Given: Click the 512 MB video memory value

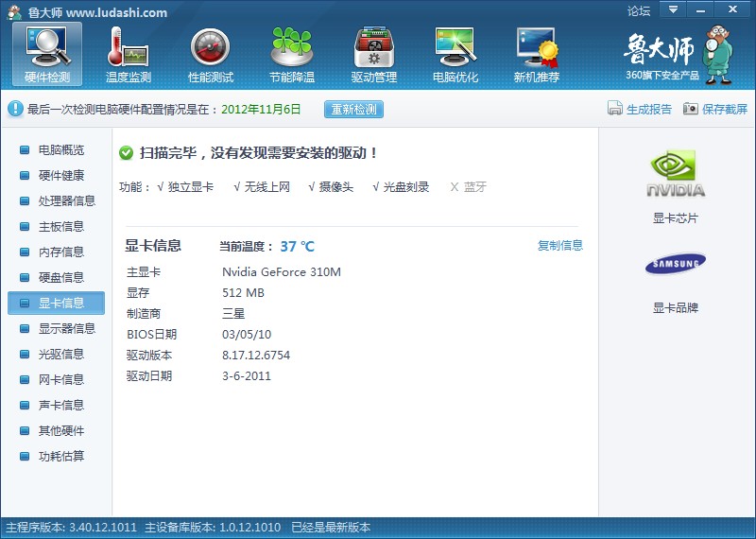Looking at the screenshot, I should (x=244, y=292).
